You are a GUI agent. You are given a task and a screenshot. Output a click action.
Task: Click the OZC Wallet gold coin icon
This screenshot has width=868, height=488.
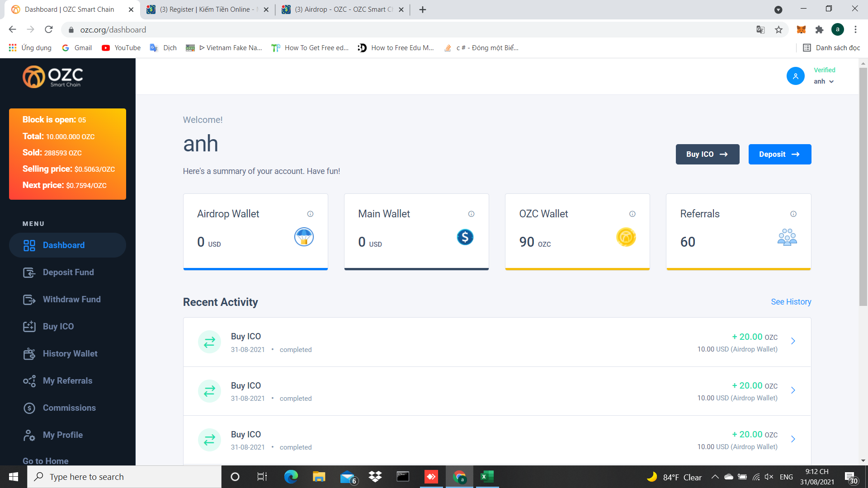point(626,237)
